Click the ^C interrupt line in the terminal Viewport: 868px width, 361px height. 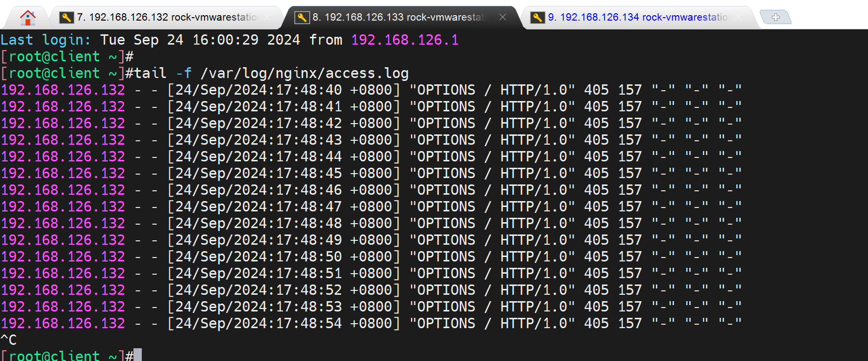point(9,339)
